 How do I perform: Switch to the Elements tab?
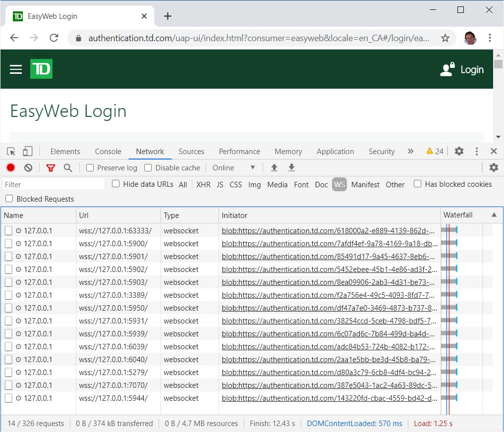(65, 152)
